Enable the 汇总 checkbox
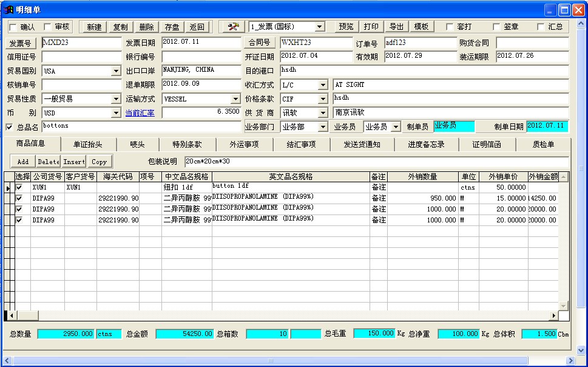 point(541,27)
